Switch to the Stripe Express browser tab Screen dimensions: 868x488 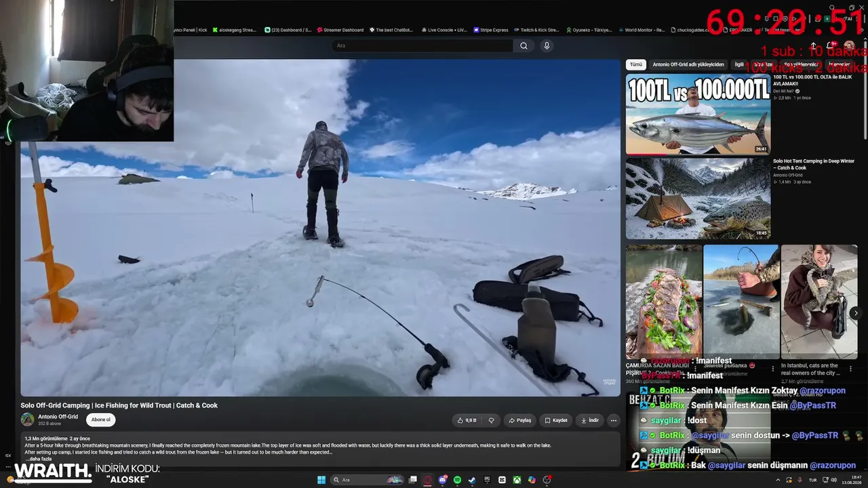pyautogui.click(x=491, y=30)
